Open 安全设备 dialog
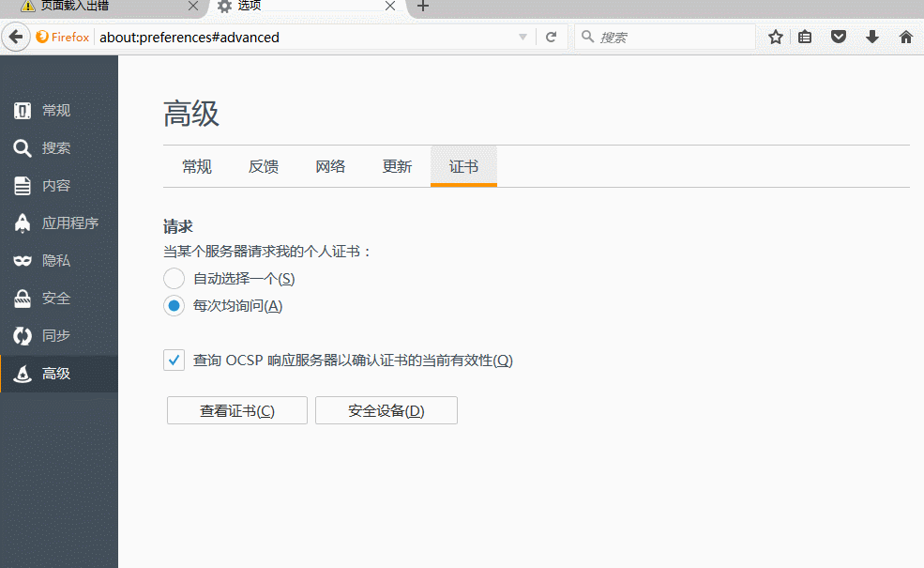Image resolution: width=924 pixels, height=568 pixels. 386,410
